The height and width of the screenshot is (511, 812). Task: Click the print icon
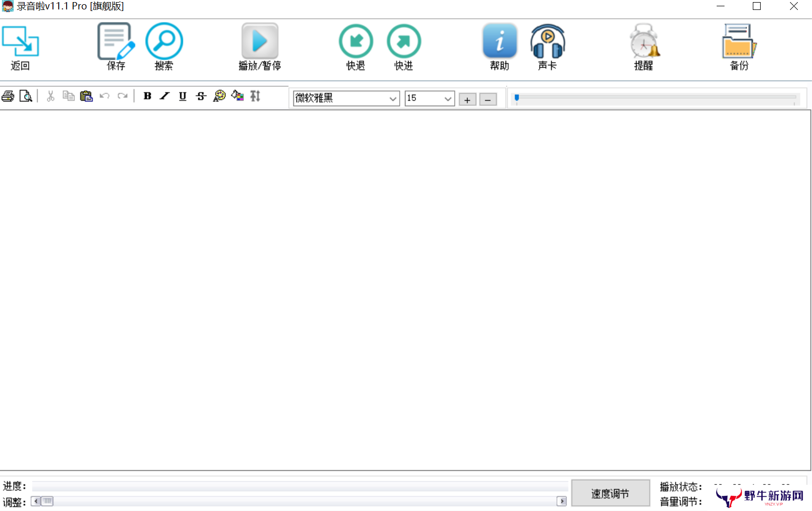pos(8,96)
